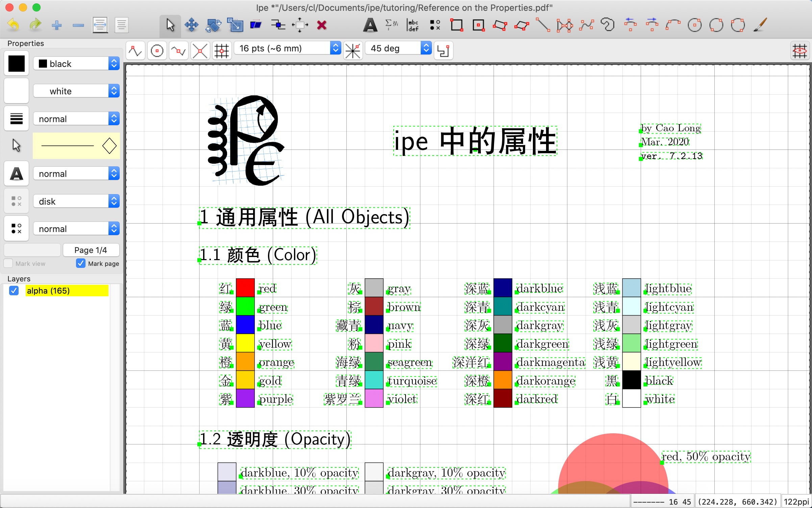Screen dimensions: 812x508
Task: Enable snap to grid
Action: tap(222, 51)
